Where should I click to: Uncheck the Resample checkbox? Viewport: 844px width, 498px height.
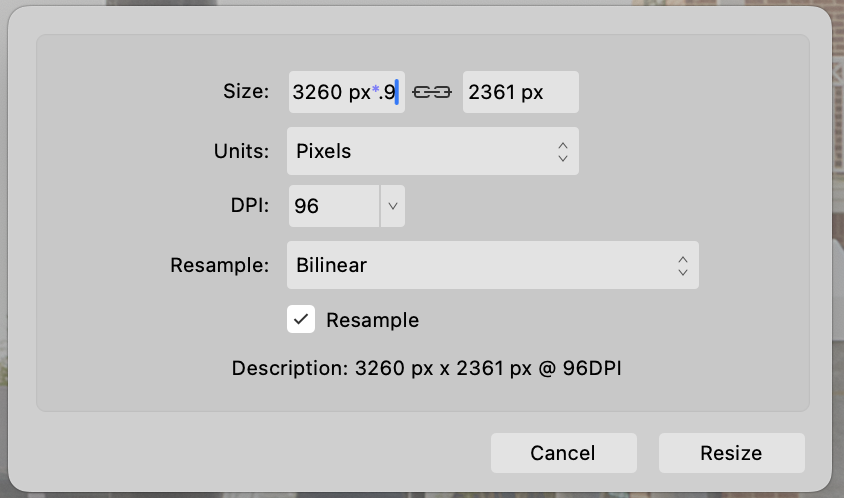click(x=301, y=319)
